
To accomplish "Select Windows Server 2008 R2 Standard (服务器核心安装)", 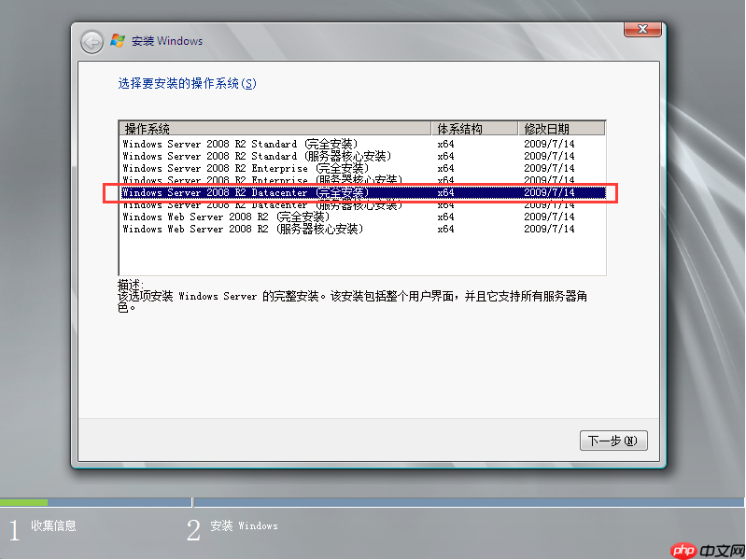I will pos(362,156).
